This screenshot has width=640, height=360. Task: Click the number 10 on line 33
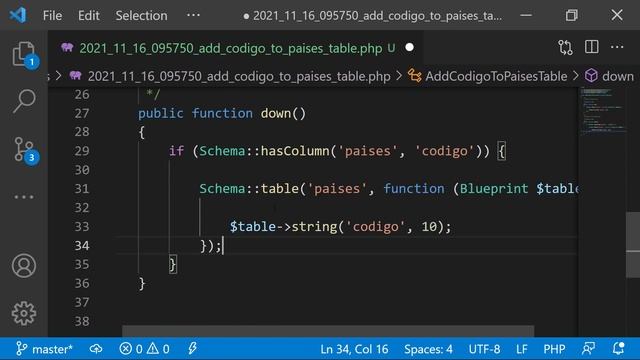[429, 227]
